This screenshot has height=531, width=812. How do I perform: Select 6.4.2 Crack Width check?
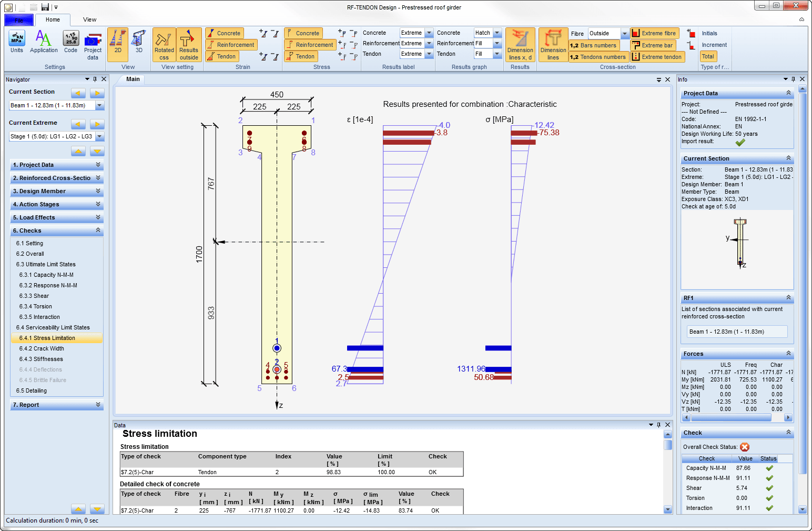[x=42, y=348]
